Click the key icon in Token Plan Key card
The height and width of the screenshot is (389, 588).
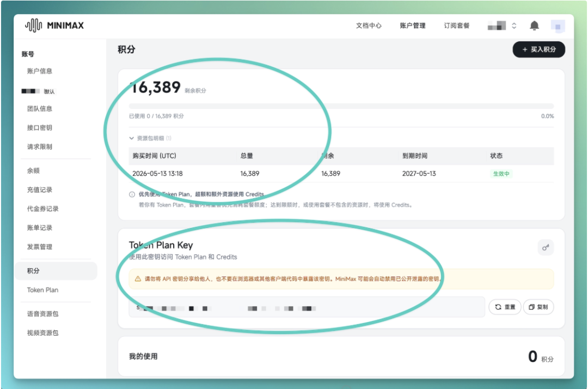point(546,248)
